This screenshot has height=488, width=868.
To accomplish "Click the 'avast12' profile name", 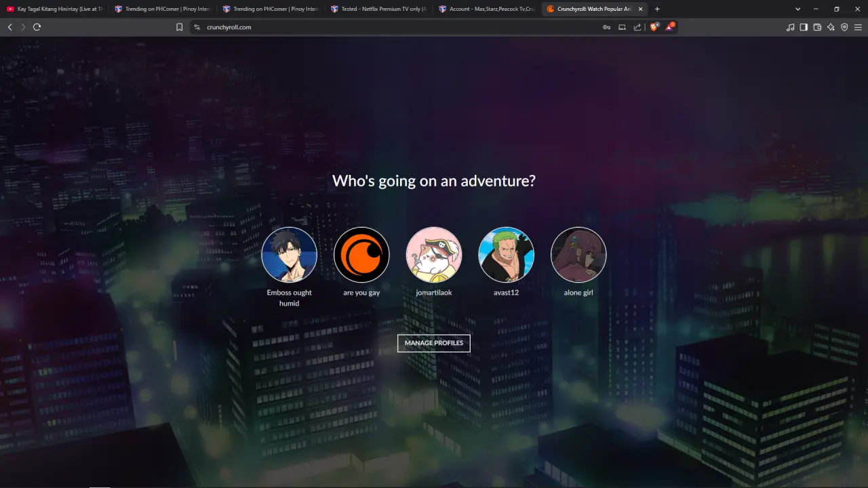I will tap(506, 293).
